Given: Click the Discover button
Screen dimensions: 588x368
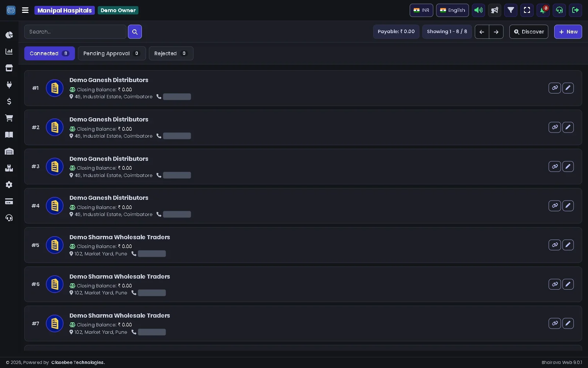Looking at the screenshot, I should [529, 32].
